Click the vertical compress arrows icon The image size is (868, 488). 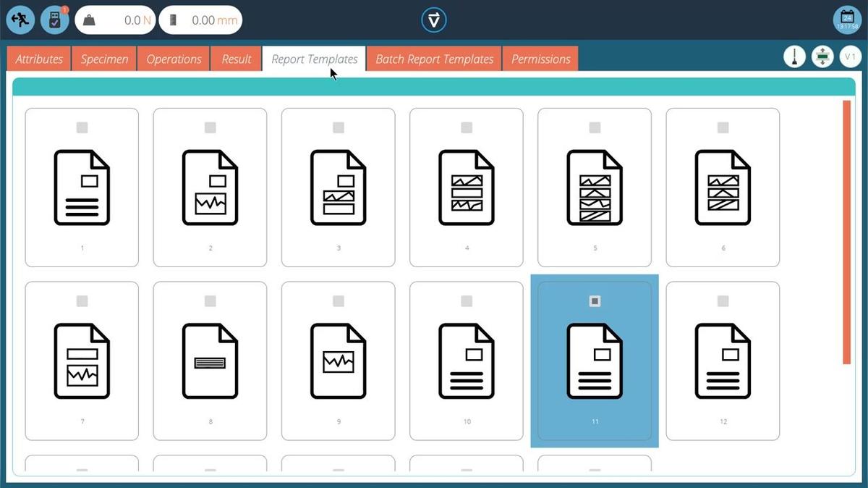[x=822, y=57]
